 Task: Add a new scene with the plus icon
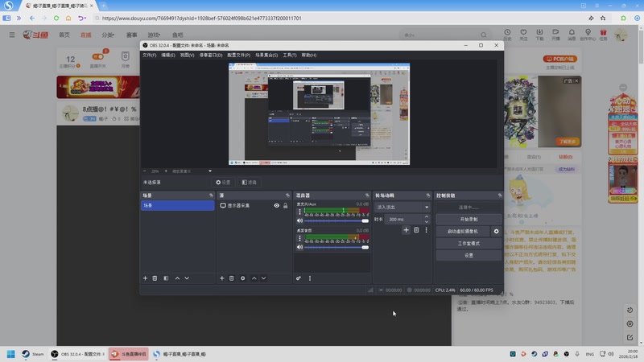point(146,278)
